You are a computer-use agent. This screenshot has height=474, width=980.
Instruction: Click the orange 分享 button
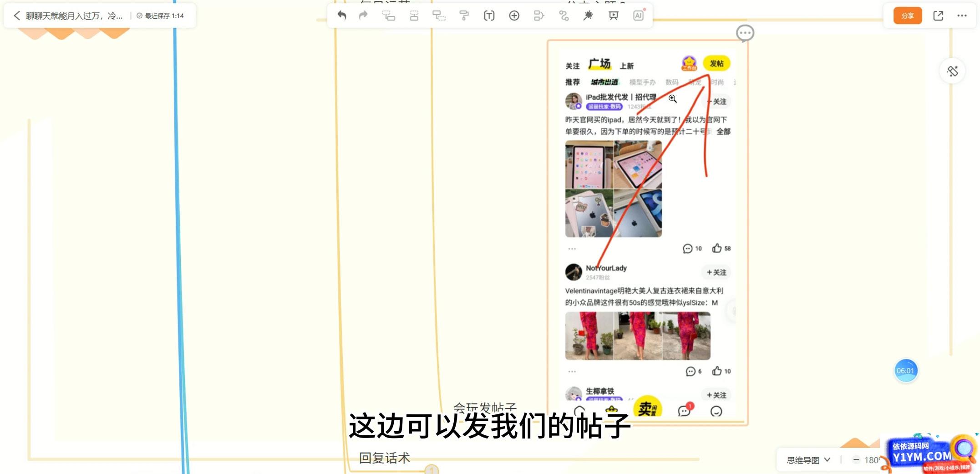(x=907, y=16)
